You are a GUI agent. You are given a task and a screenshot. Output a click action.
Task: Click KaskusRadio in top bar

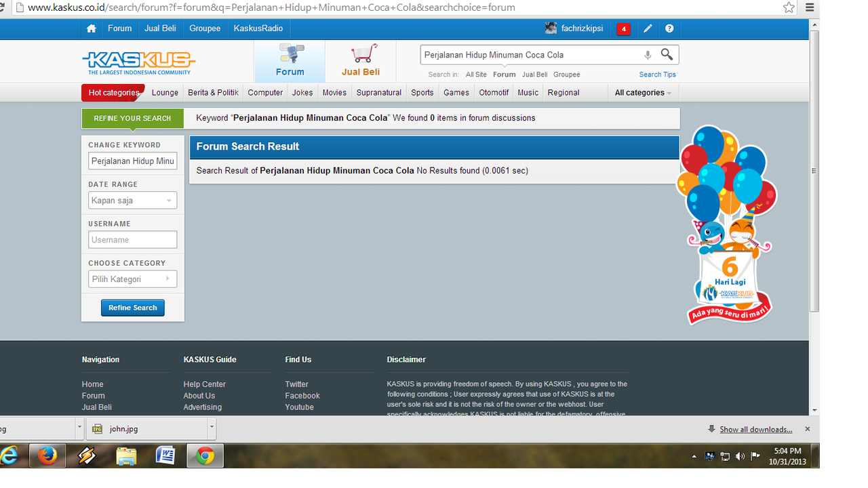[258, 28]
